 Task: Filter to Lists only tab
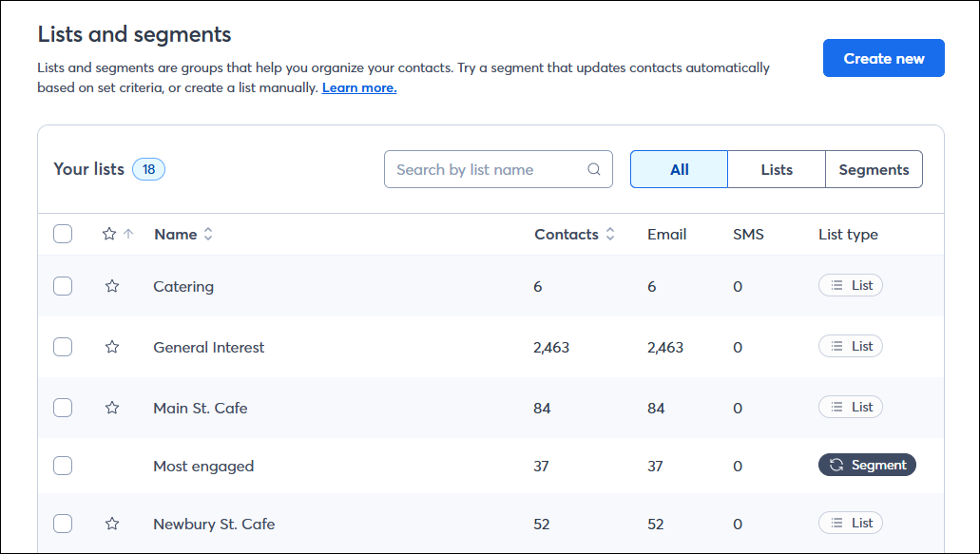click(777, 169)
